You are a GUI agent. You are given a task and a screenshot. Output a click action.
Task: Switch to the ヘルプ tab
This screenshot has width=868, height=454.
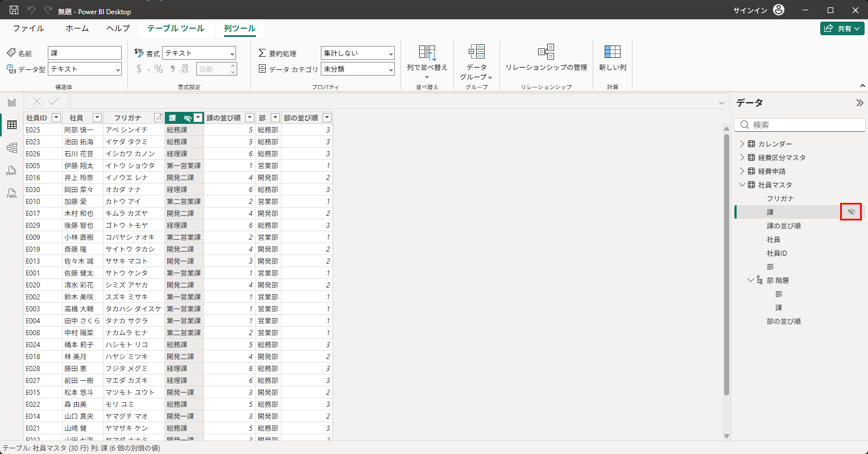(x=118, y=28)
